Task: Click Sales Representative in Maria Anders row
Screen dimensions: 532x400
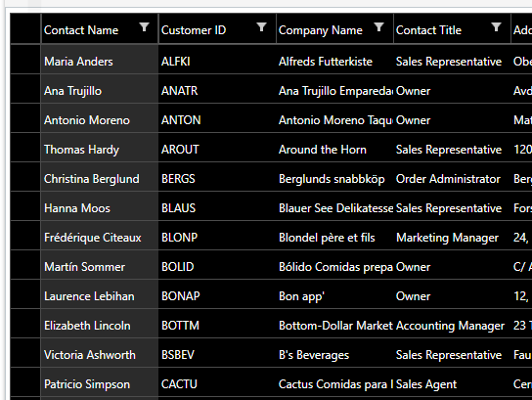Action: (452, 60)
